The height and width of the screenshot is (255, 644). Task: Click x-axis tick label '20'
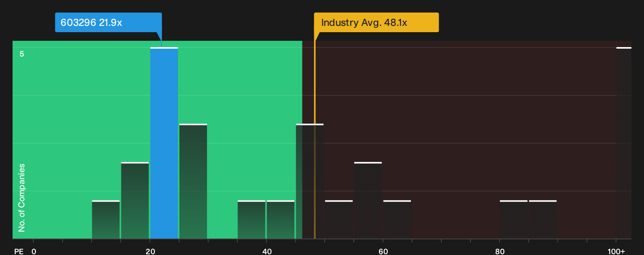coord(150,251)
